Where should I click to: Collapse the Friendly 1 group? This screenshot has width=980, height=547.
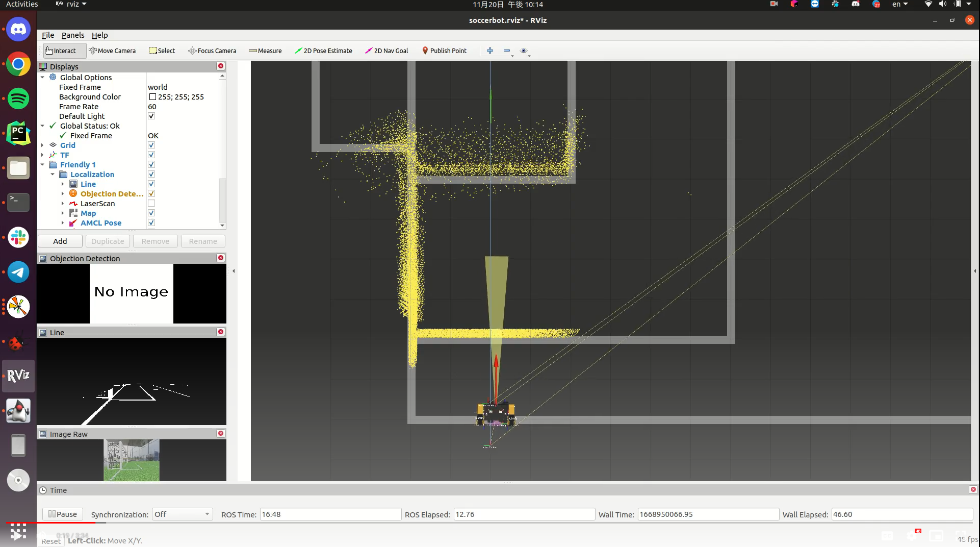42,165
